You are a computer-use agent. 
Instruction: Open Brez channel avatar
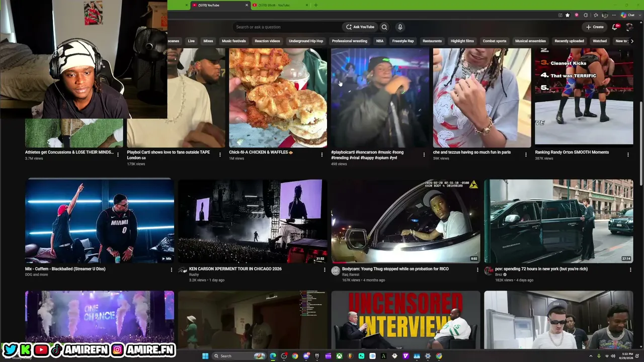pyautogui.click(x=489, y=271)
